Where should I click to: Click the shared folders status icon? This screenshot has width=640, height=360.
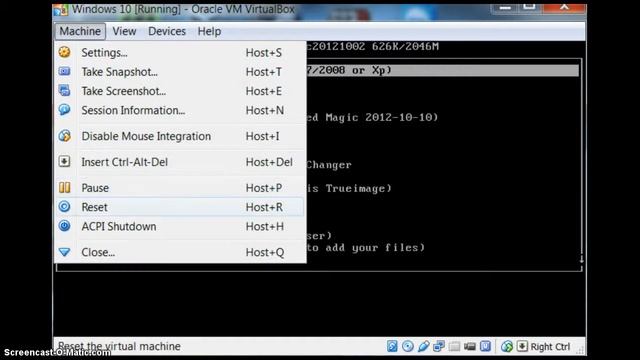pos(454,346)
